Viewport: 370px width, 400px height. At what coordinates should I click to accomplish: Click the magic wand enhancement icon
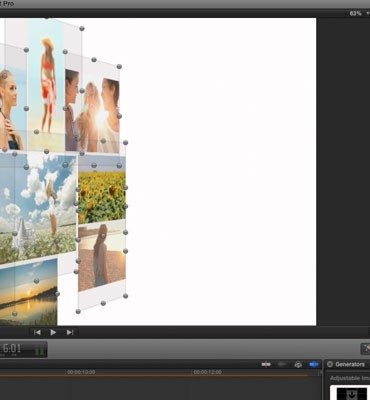point(366,349)
